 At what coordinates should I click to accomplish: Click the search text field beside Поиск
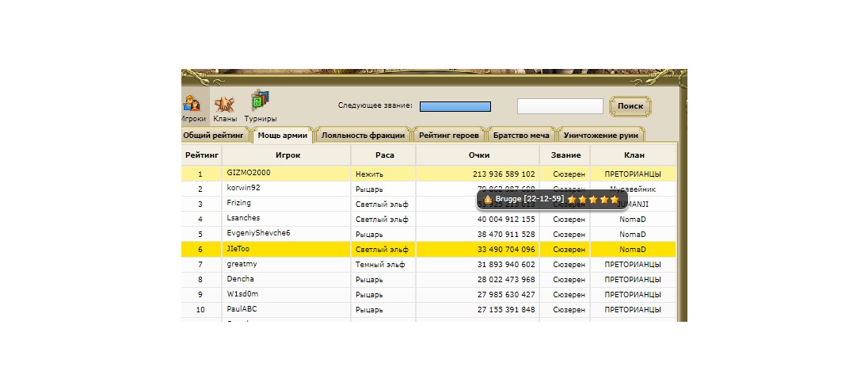560,106
